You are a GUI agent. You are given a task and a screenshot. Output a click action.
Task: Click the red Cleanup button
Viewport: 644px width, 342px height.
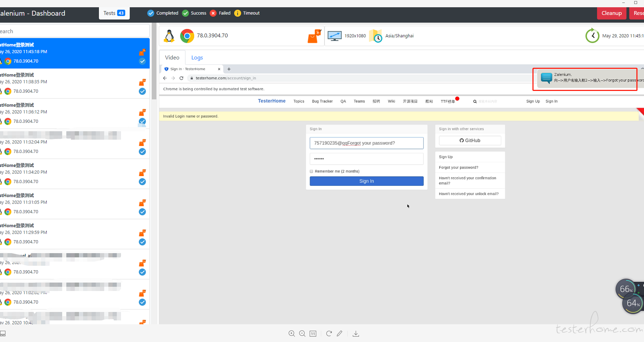[611, 13]
